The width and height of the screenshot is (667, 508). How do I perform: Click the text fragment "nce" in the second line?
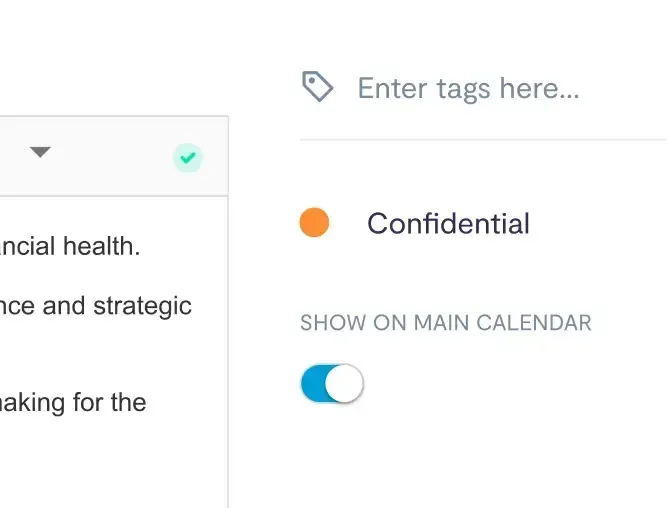(18, 305)
